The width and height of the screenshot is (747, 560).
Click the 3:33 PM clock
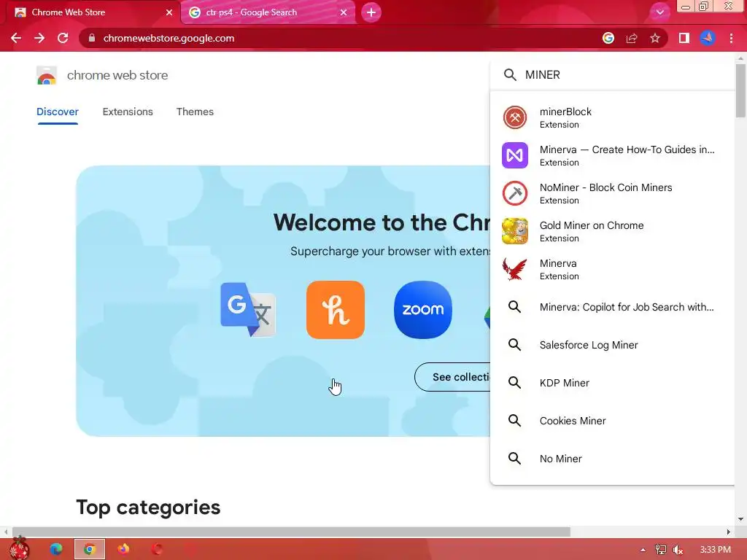pyautogui.click(x=715, y=550)
